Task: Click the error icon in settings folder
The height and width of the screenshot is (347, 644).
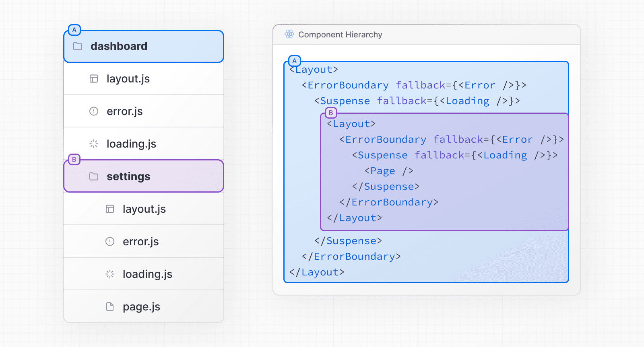Action: (110, 242)
